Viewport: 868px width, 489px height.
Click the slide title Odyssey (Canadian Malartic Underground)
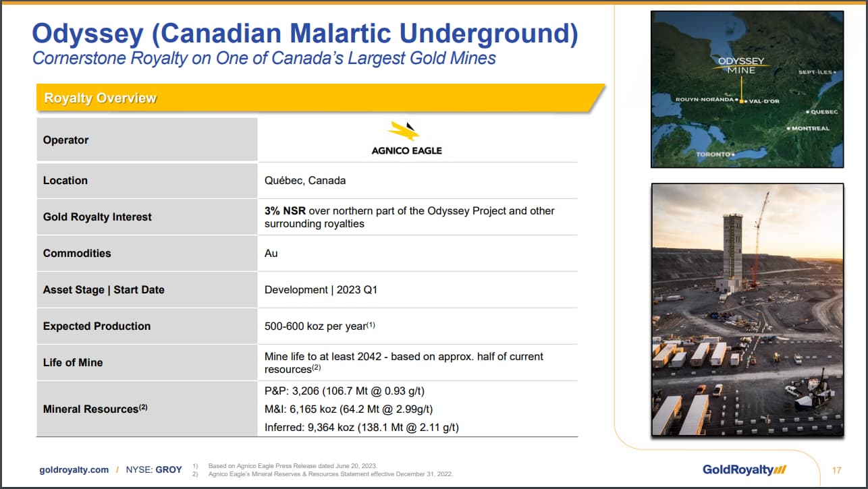tap(305, 34)
